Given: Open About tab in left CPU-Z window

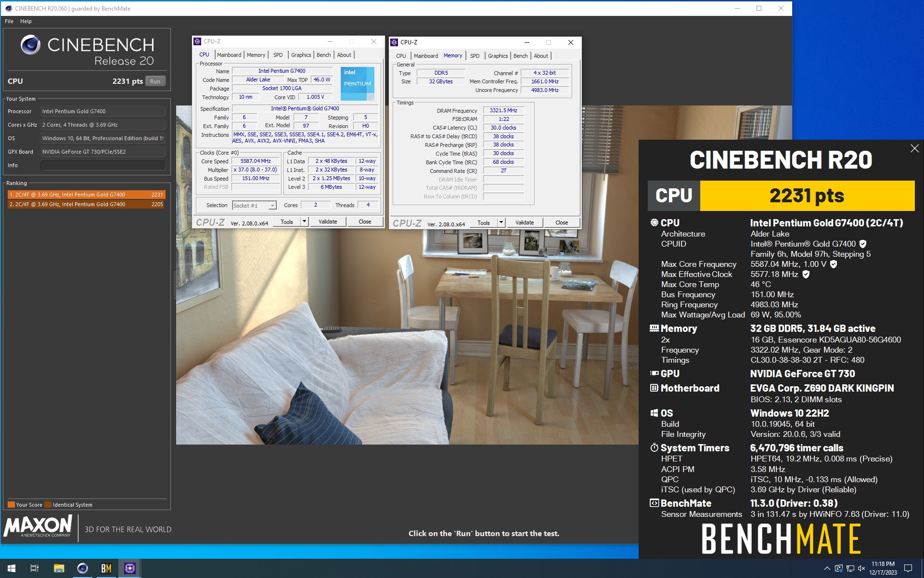Looking at the screenshot, I should 344,55.
